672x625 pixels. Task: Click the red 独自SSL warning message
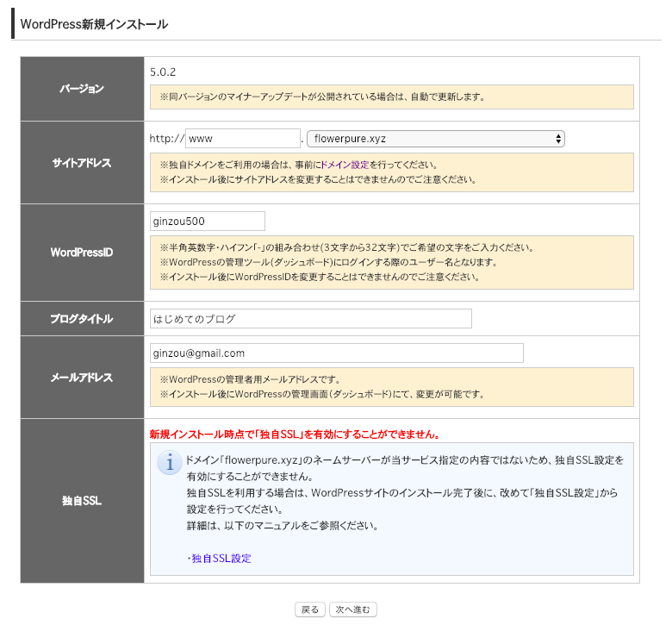[x=295, y=434]
